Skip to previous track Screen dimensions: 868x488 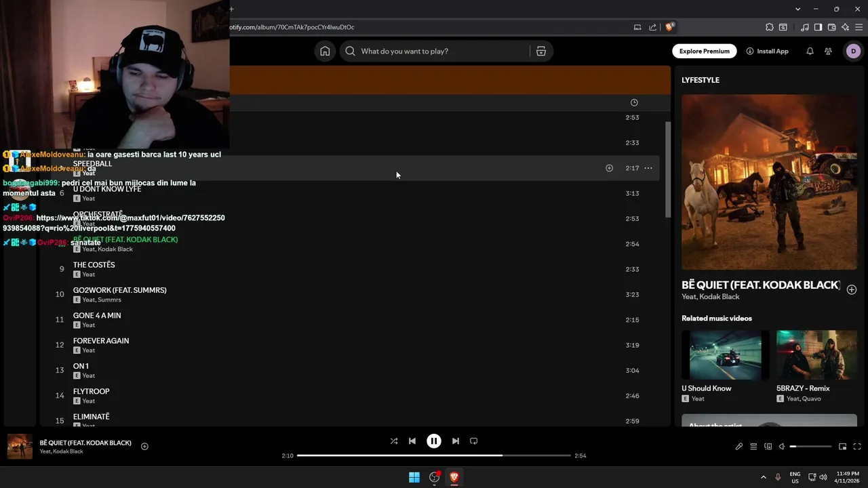tap(412, 441)
